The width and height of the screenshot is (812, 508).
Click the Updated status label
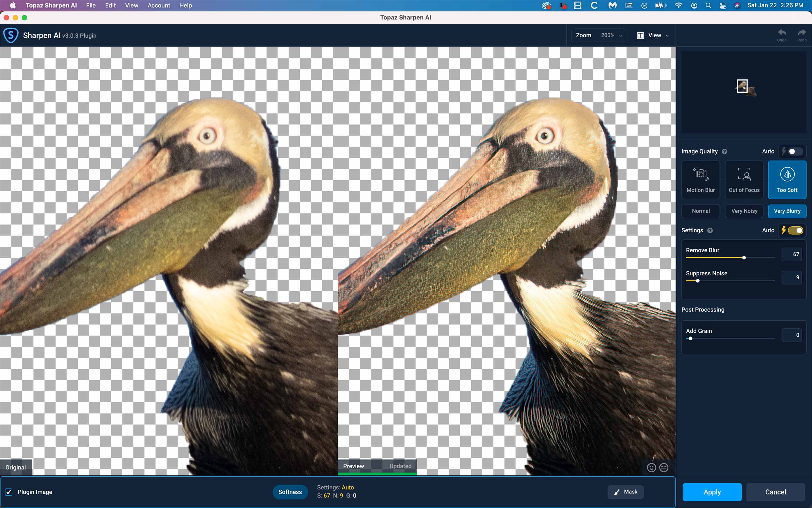point(400,466)
